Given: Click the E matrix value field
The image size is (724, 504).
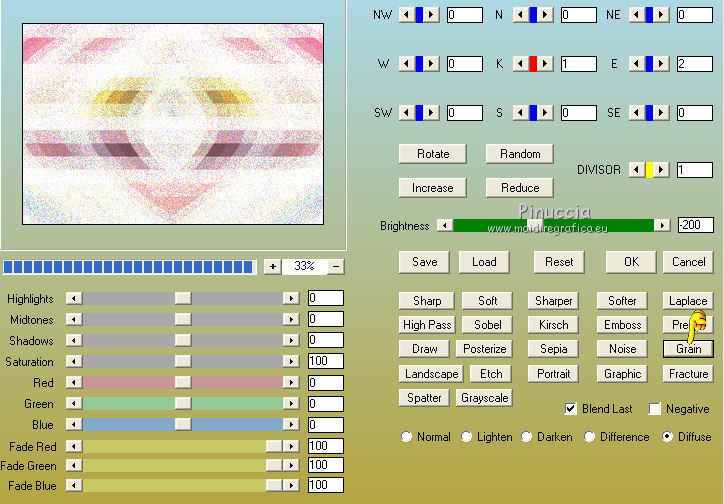Looking at the screenshot, I should coord(694,64).
